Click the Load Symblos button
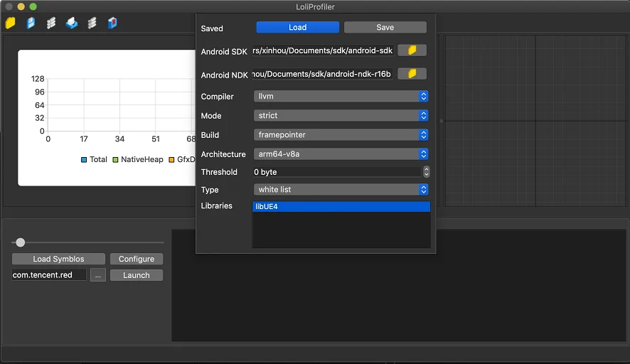The height and width of the screenshot is (364, 630). [x=58, y=259]
